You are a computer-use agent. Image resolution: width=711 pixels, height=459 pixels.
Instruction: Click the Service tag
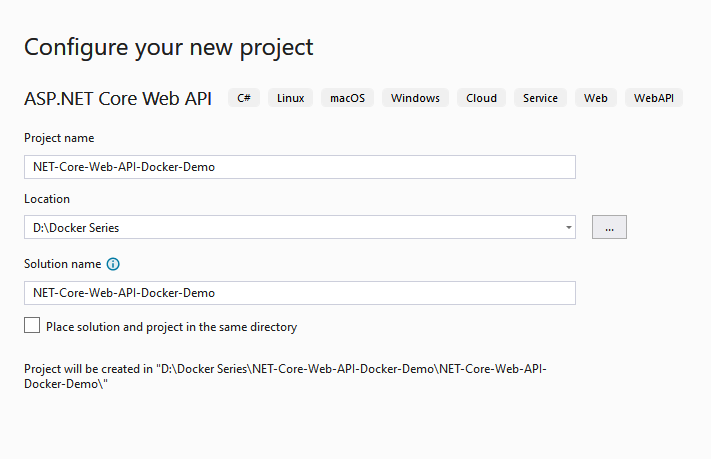540,98
